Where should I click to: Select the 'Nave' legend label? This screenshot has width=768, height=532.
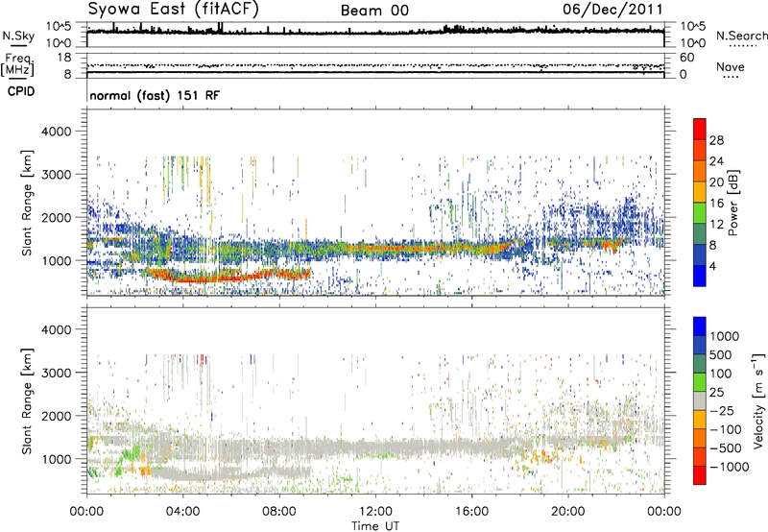pyautogui.click(x=730, y=66)
